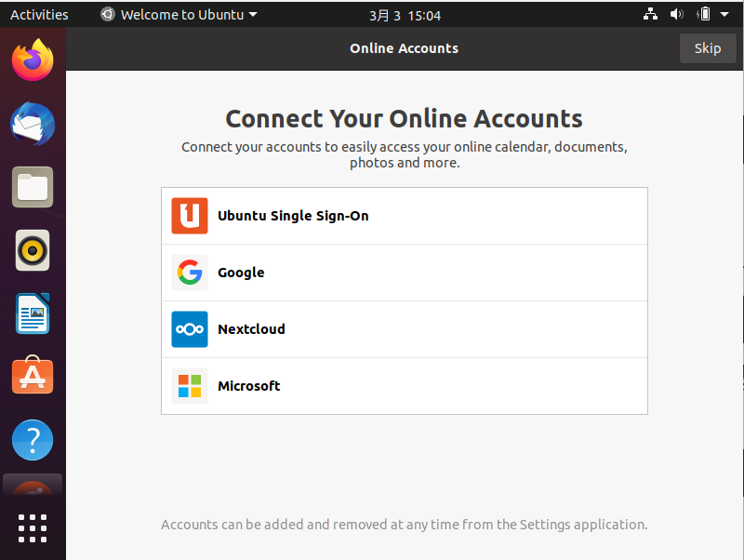Launch Rhythmbox music player
This screenshot has width=744, height=560.
[33, 250]
